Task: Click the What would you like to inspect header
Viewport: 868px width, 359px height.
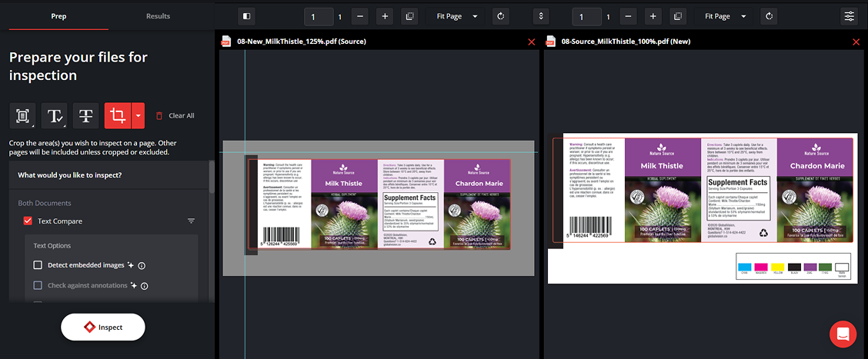Action: 70,175
